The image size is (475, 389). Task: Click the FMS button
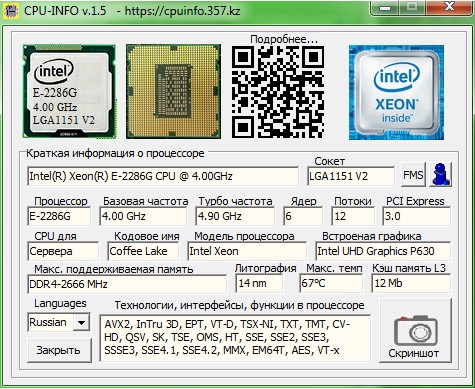tap(413, 175)
